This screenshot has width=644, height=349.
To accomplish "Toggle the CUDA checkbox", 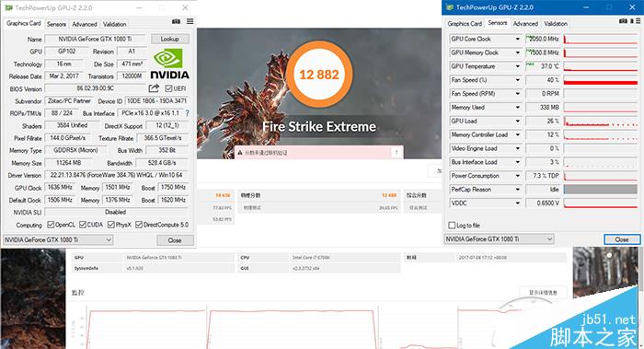I will point(83,225).
